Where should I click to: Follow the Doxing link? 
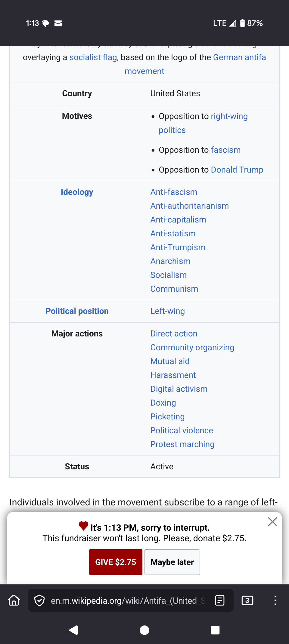coord(163,403)
